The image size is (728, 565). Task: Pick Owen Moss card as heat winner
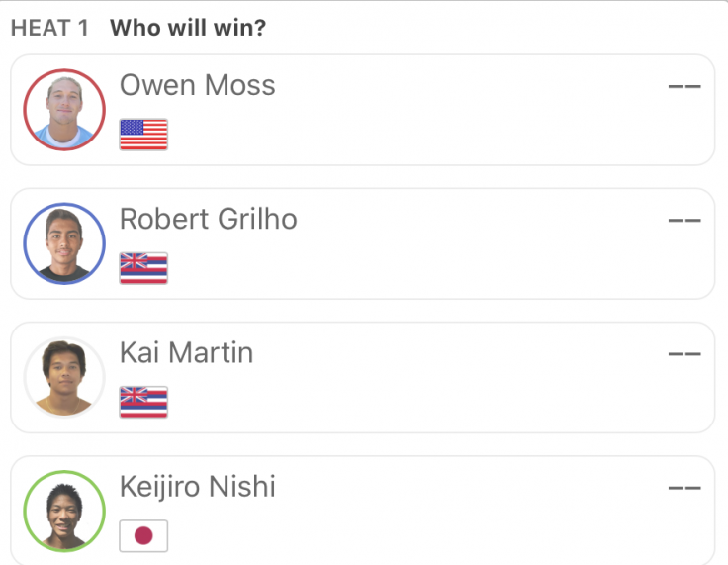[363, 110]
